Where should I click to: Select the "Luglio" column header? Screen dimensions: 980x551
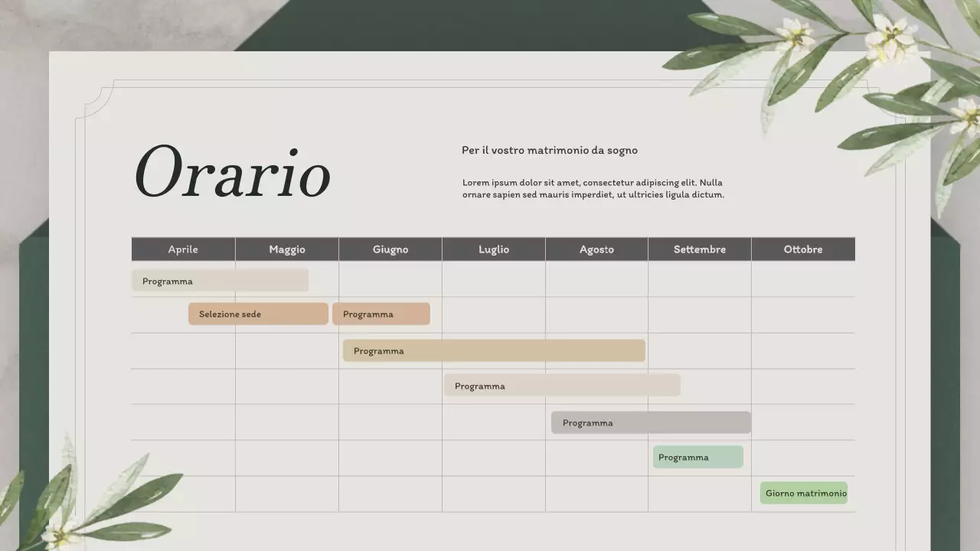[494, 249]
